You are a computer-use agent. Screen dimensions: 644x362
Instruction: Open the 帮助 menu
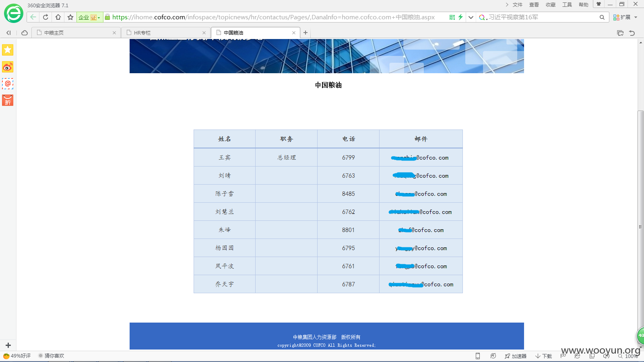click(583, 5)
